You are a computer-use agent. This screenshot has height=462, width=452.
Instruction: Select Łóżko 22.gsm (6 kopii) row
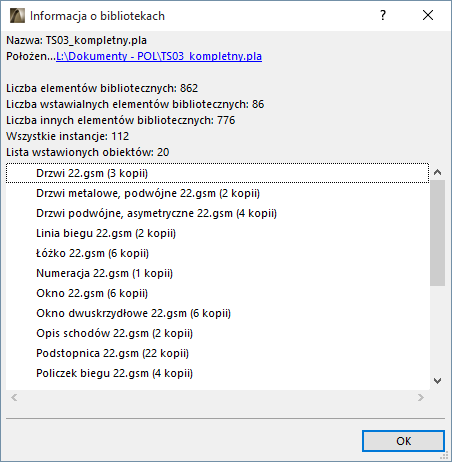coord(217,253)
